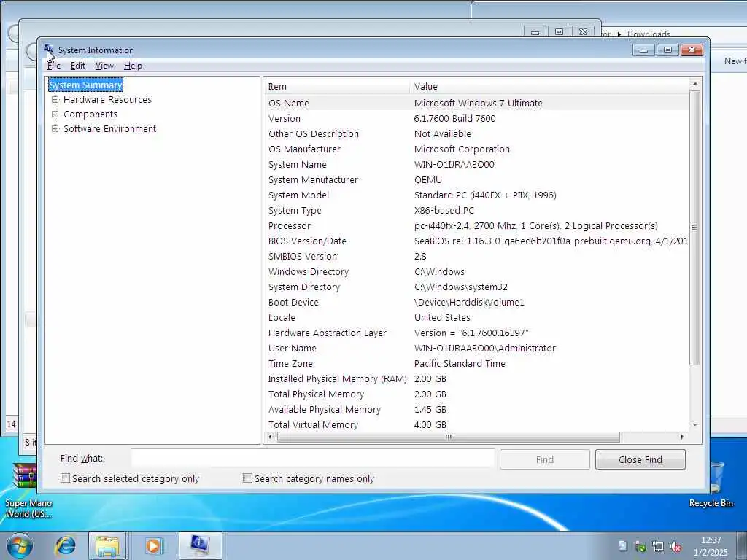Select System Information taskbar button

[x=200, y=545]
